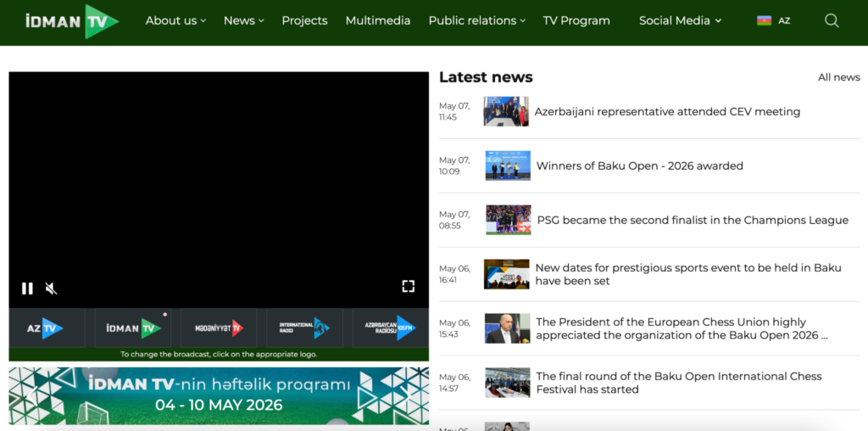
Task: Enter fullscreen on the video player
Action: [408, 286]
